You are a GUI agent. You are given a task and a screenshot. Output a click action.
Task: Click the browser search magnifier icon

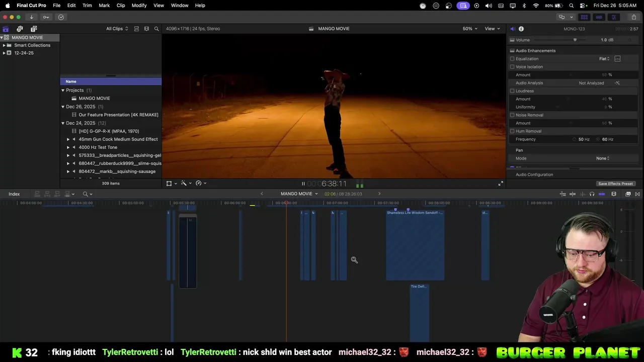[x=156, y=29]
